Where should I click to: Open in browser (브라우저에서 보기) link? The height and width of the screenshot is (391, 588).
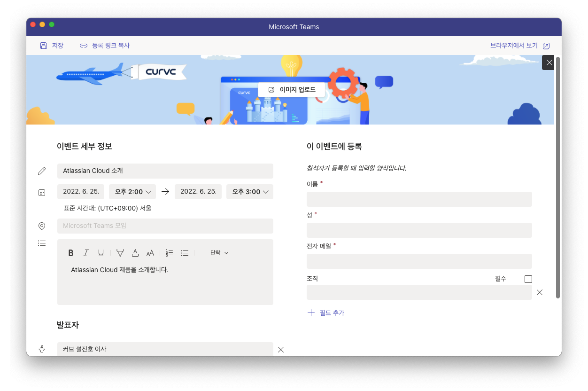pyautogui.click(x=514, y=46)
